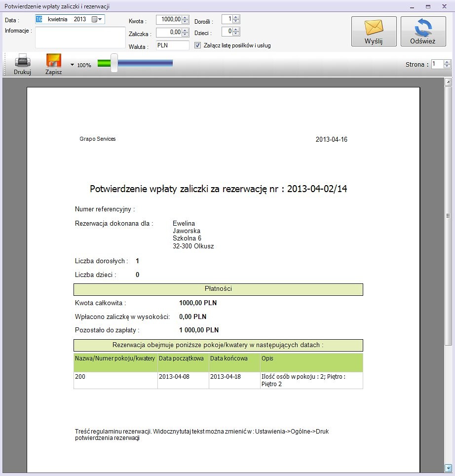The image size is (455, 476).
Task: Decrease Dorośli count with down arrow
Action: point(236,21)
